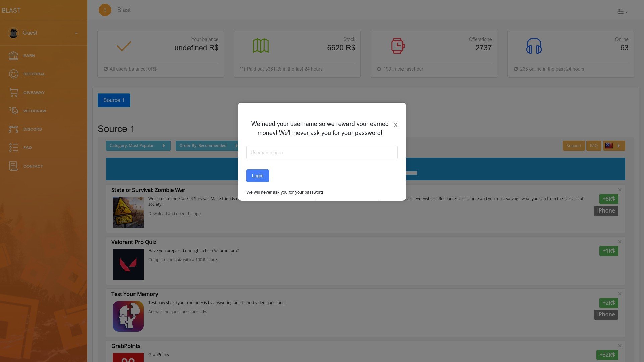Click the Contact icon in sidebar
Image resolution: width=644 pixels, height=362 pixels.
tap(13, 166)
